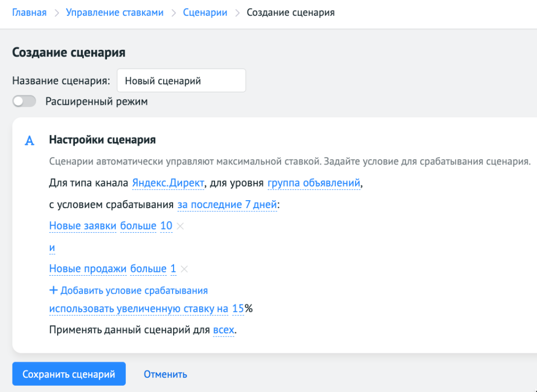Toggle the "Расширенный режим" switch

coord(24,101)
